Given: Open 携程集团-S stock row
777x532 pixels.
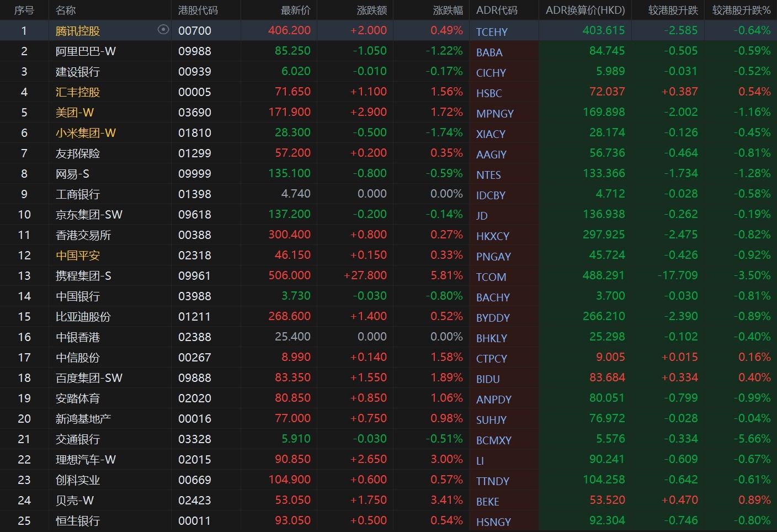Looking at the screenshot, I should (x=83, y=276).
